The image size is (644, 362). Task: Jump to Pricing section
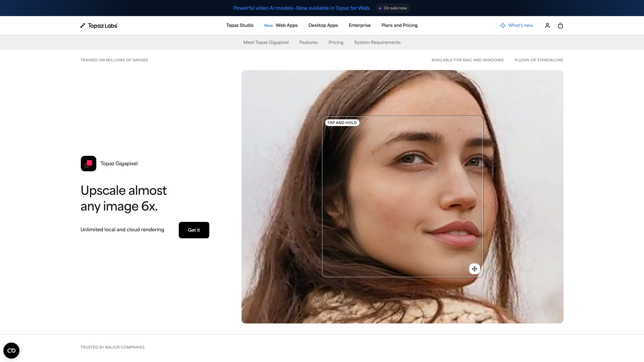pos(336,43)
